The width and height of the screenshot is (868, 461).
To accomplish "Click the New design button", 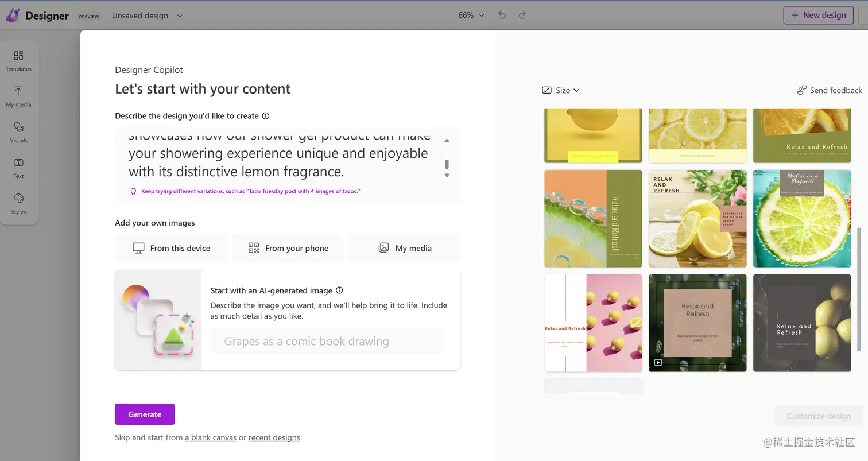I will click(x=818, y=16).
